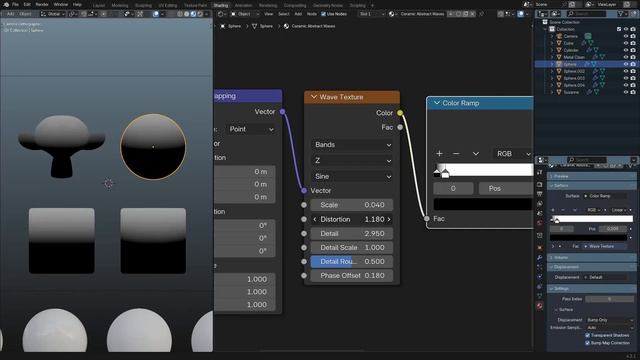Open the Modifiers wrench properties tab
The height and width of the screenshot is (360, 640).
pos(540,258)
